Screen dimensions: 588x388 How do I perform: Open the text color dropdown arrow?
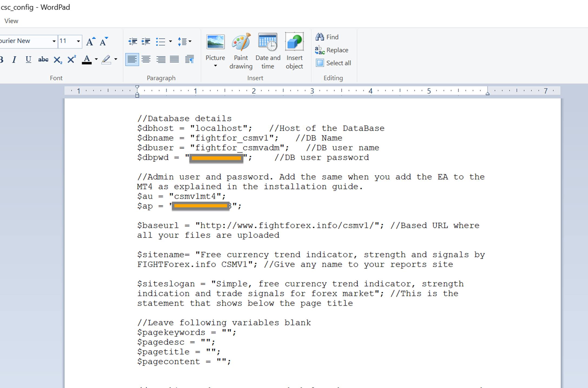(96, 59)
